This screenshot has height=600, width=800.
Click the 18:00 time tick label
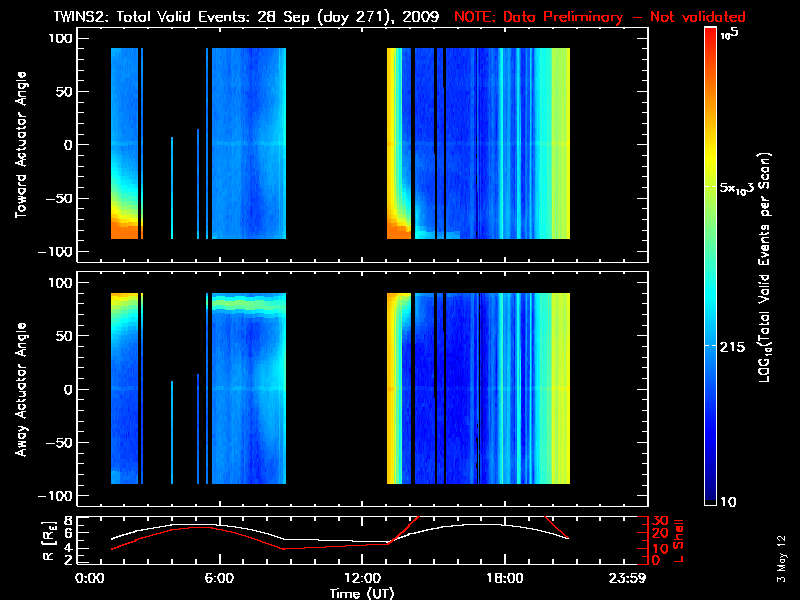[503, 579]
